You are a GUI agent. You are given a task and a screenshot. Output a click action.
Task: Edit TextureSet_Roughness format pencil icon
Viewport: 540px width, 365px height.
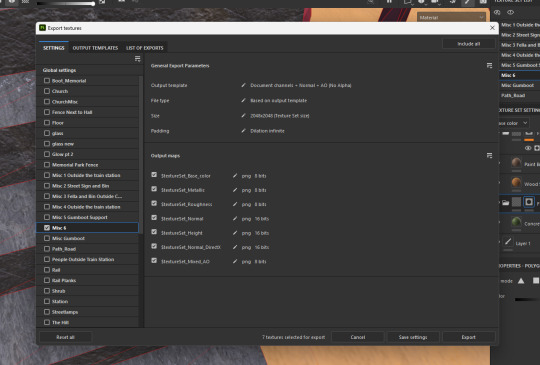pos(235,204)
